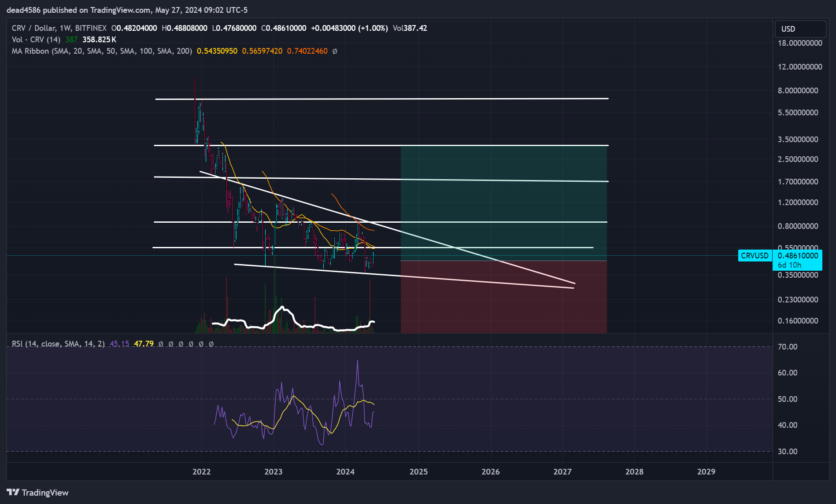836x504 pixels.
Task: Click the 3.50000000 price scale label
Action: (x=798, y=140)
